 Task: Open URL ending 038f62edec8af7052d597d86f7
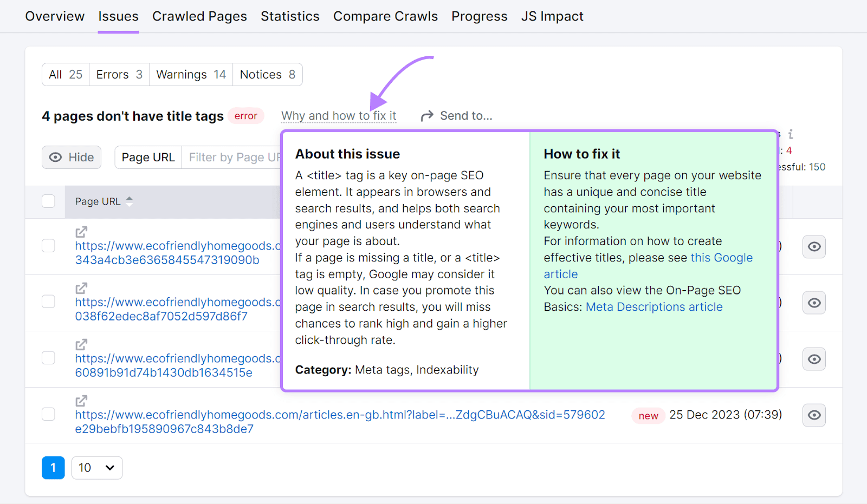coord(178,309)
